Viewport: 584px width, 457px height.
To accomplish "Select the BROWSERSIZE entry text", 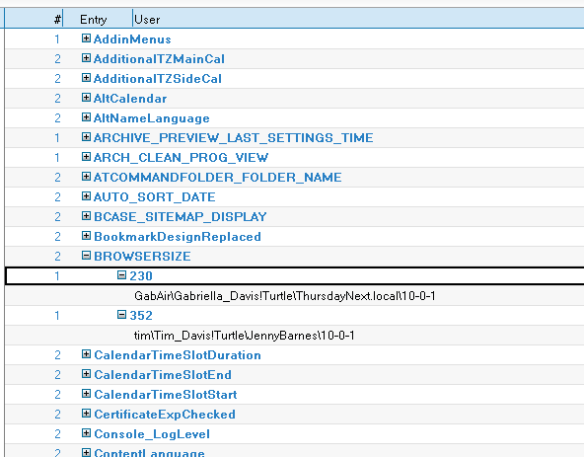I will (142, 256).
